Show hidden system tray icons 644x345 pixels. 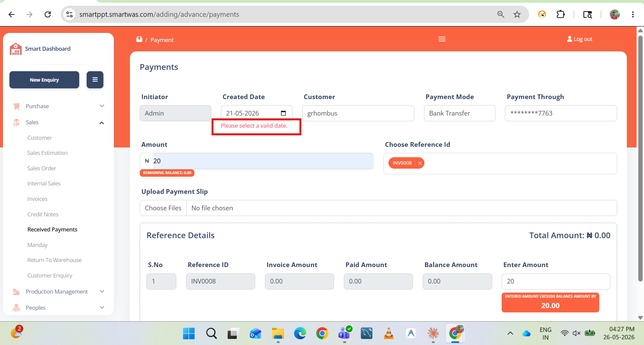(x=510, y=333)
